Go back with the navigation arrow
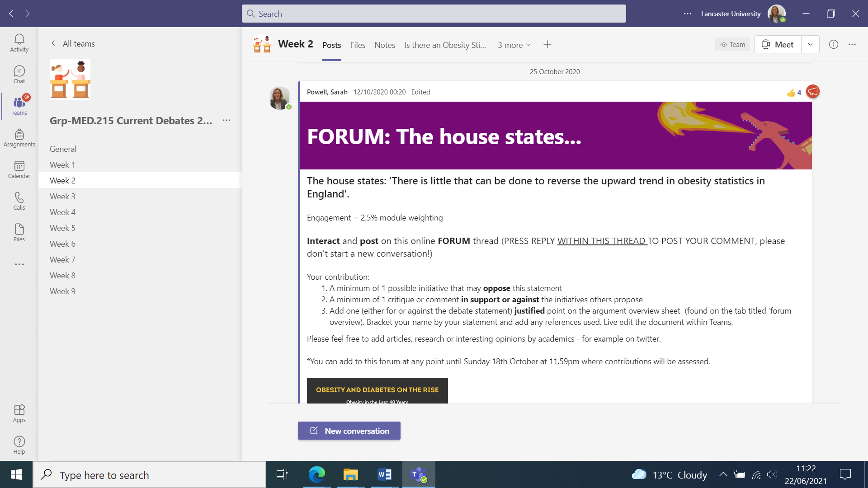 pos(11,14)
